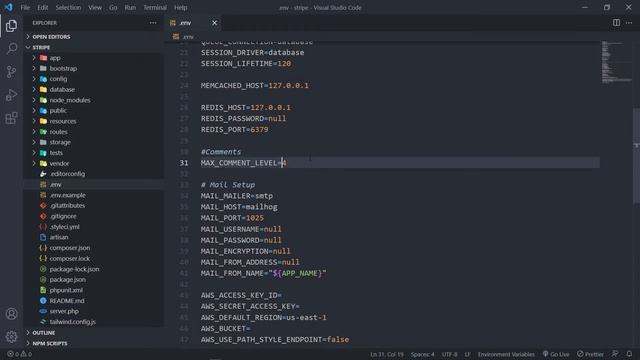Expand the config folder

[x=94, y=79]
